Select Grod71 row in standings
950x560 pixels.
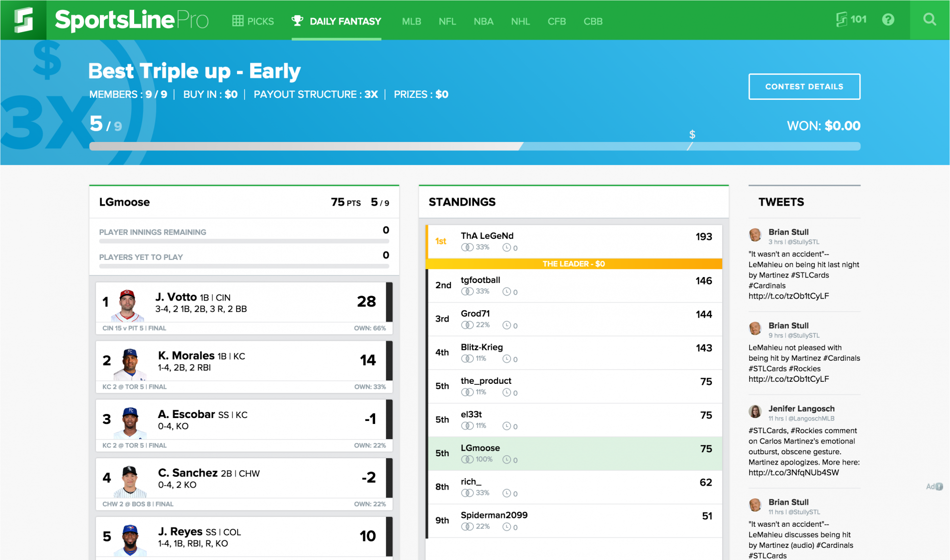coord(574,319)
